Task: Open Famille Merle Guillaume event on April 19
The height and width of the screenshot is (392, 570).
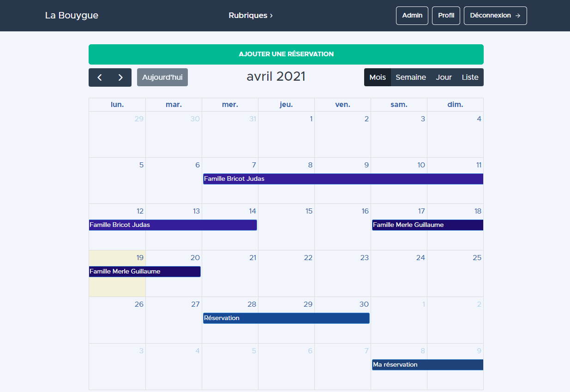Action: [x=144, y=272]
